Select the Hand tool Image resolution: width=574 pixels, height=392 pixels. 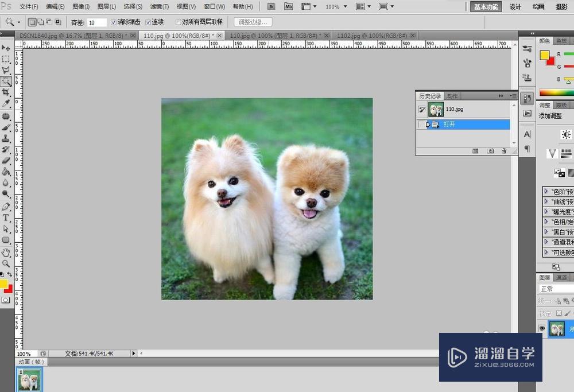pyautogui.click(x=6, y=252)
